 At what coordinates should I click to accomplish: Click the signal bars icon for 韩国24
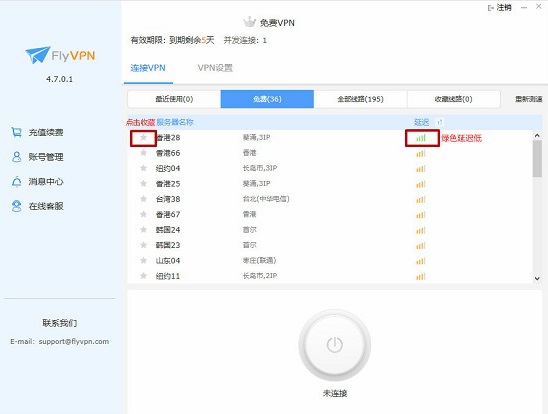click(421, 230)
